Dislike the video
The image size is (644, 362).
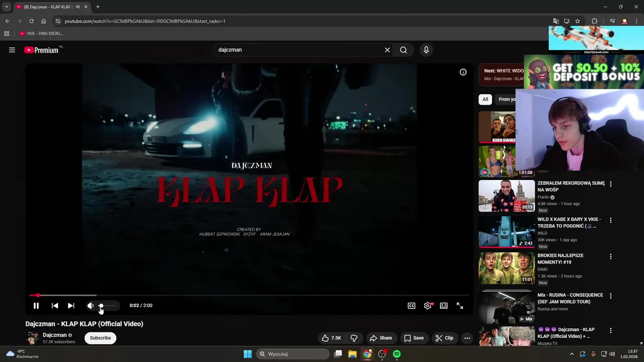[x=354, y=338]
